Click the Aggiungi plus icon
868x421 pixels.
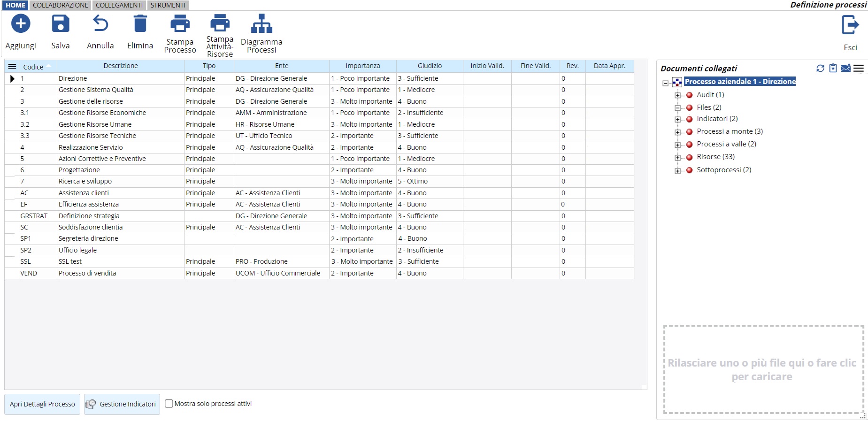(21, 24)
